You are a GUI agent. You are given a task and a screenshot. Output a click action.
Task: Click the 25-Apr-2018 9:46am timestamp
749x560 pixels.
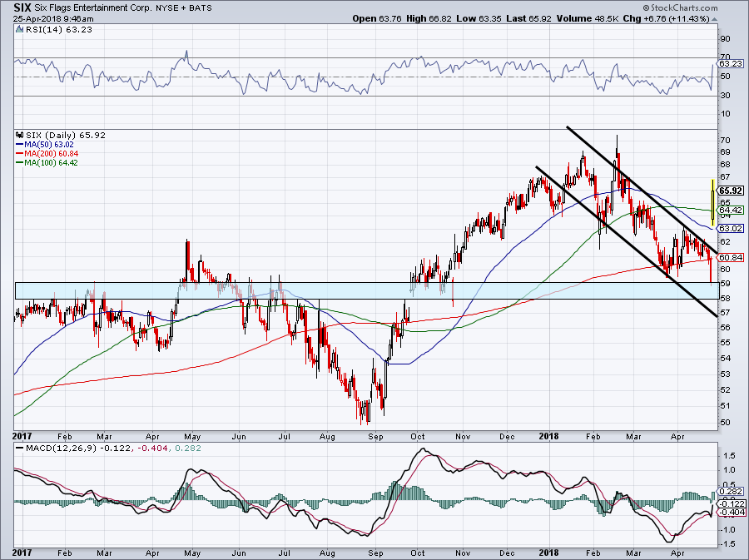click(x=53, y=19)
